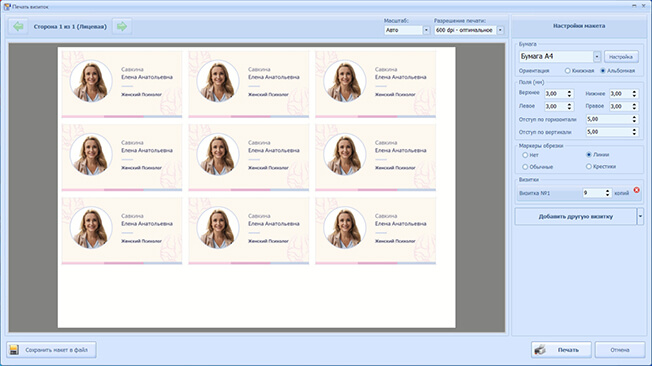Click bottom-left business card in preview
Screen dimensions: 652x366
tap(122, 231)
